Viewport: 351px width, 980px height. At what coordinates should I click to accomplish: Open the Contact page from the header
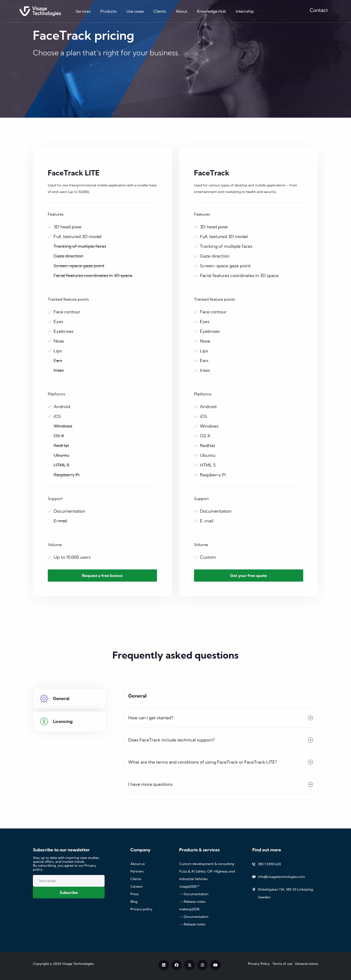318,10
